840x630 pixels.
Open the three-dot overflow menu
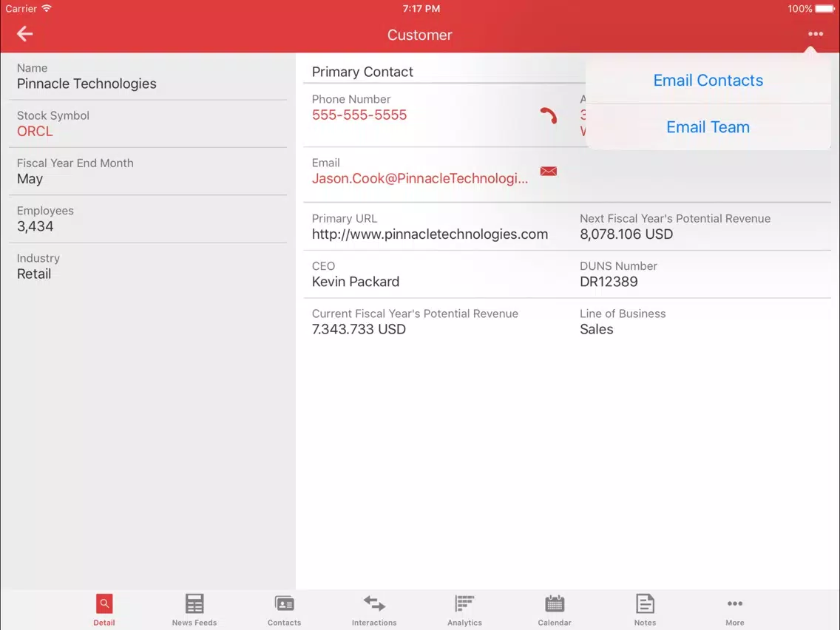[816, 34]
